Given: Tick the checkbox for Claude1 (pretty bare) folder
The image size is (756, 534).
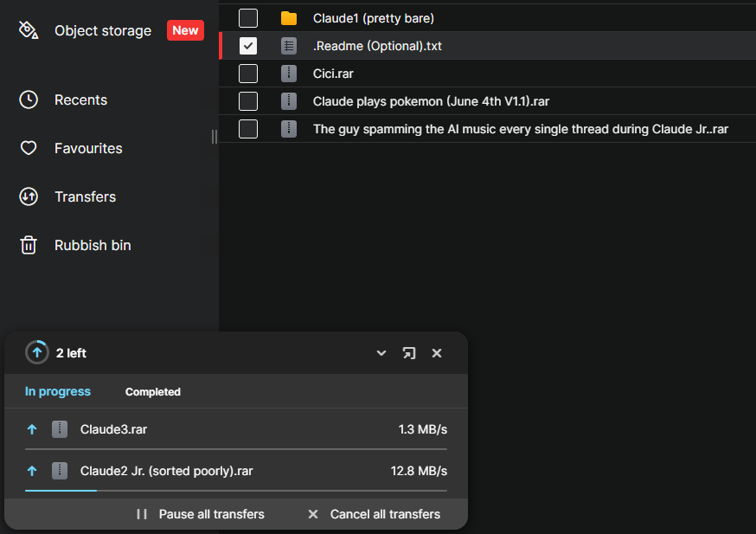Looking at the screenshot, I should (x=248, y=18).
